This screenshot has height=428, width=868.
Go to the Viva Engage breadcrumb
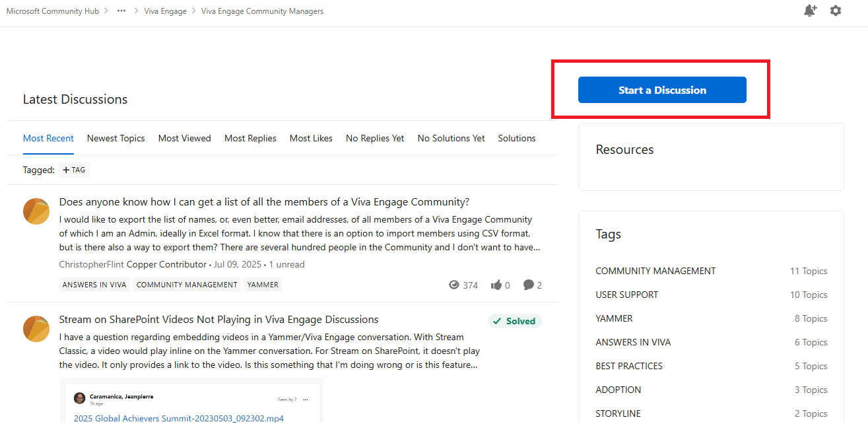point(165,11)
